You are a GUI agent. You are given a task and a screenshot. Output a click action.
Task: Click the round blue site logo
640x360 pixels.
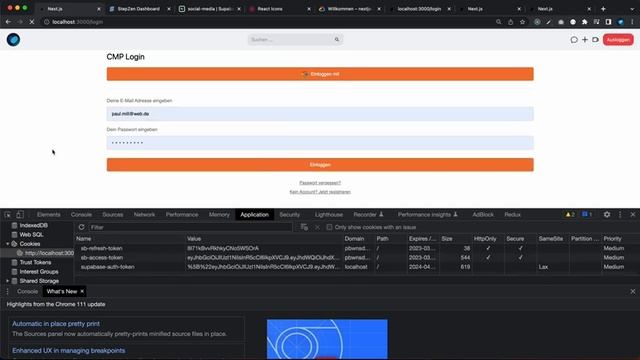[13, 40]
